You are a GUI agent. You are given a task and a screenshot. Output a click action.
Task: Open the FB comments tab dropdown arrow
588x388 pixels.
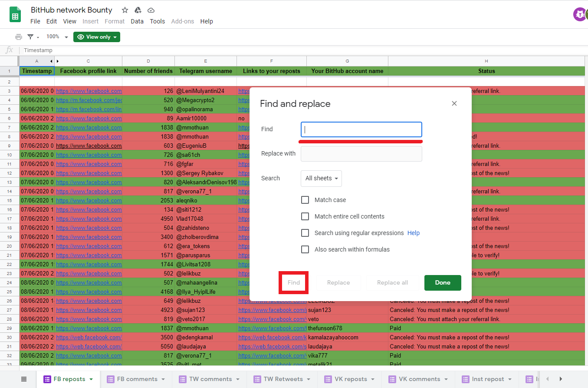tap(163, 379)
